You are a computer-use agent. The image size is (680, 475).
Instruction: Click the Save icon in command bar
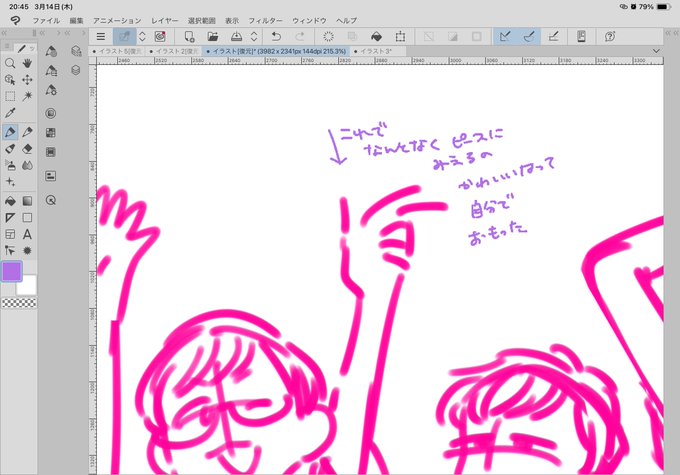click(236, 37)
